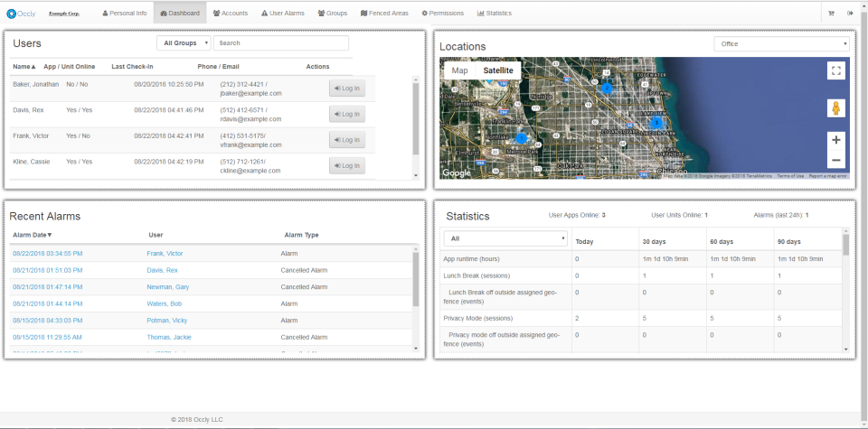This screenshot has width=868, height=429.
Task: Open user link Frank, Victor in alarms
Action: click(x=165, y=254)
